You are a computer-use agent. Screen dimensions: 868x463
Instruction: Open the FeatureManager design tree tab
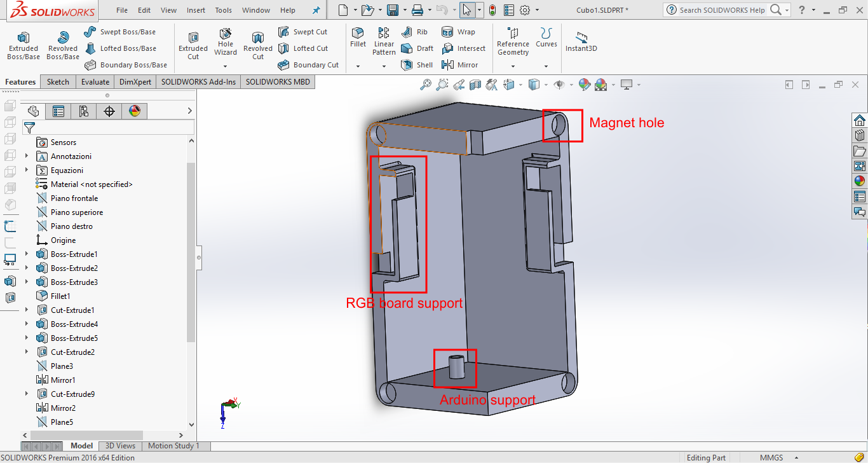click(33, 111)
